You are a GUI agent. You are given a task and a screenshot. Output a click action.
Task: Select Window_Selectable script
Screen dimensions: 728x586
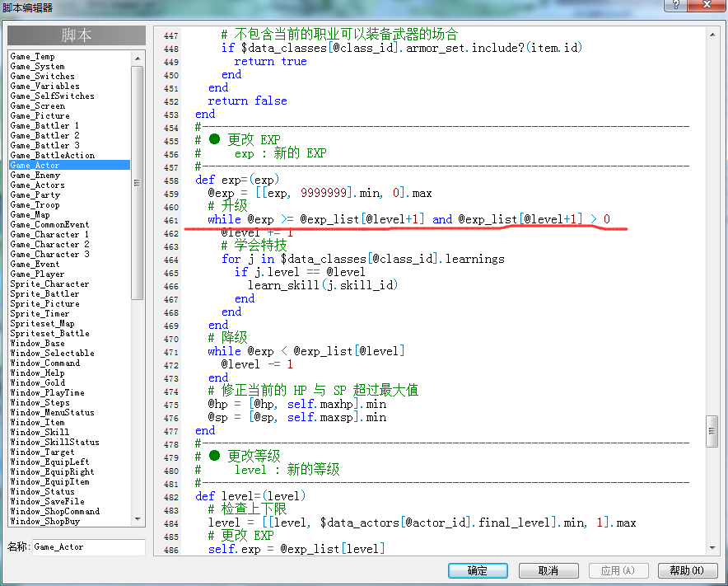[53, 354]
